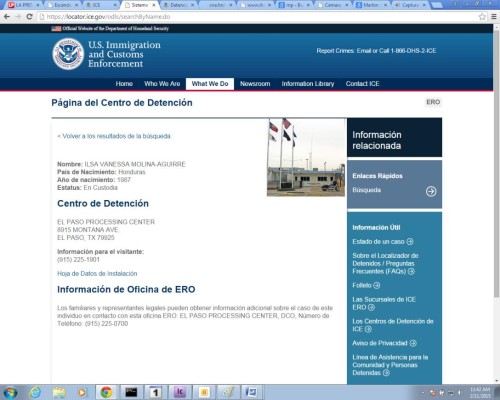Screen dimensions: 500x400
Task: Click the Estatus value En Custodia
Action: pos(101,188)
